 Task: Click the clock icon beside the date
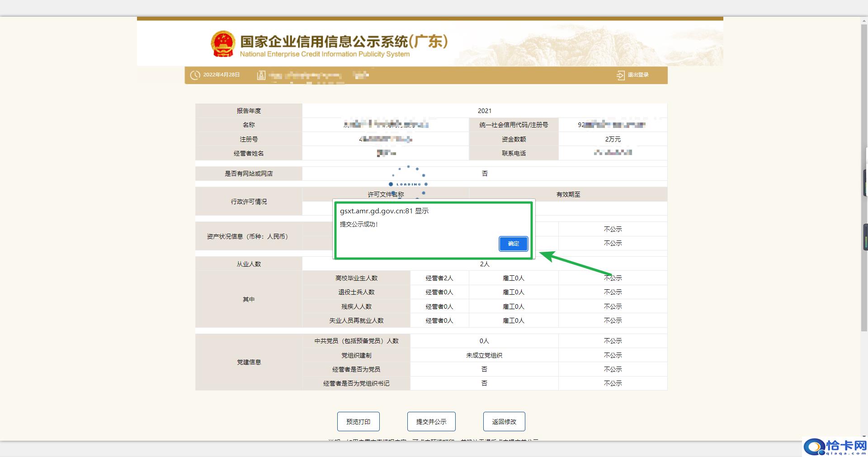point(195,75)
